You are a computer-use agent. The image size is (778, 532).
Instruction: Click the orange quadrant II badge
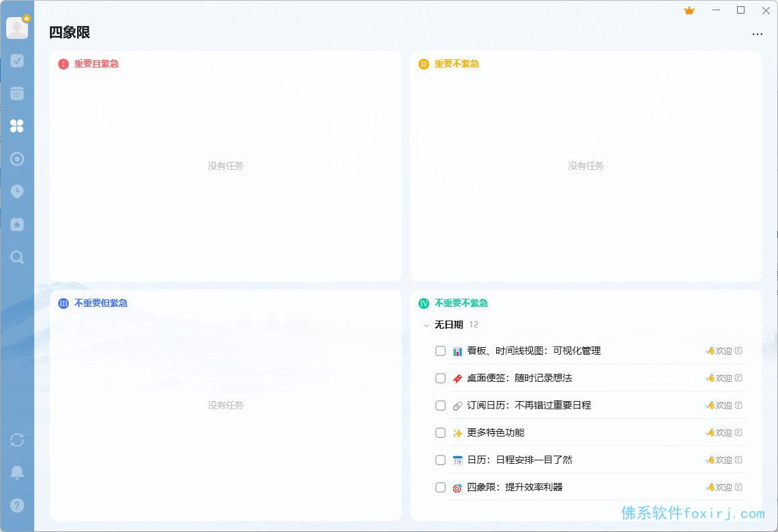click(424, 64)
